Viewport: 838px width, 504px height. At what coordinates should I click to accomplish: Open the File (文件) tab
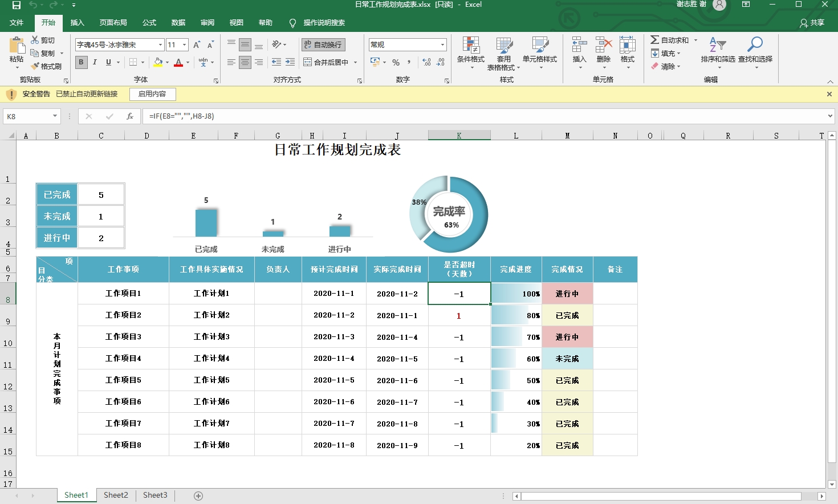[17, 23]
